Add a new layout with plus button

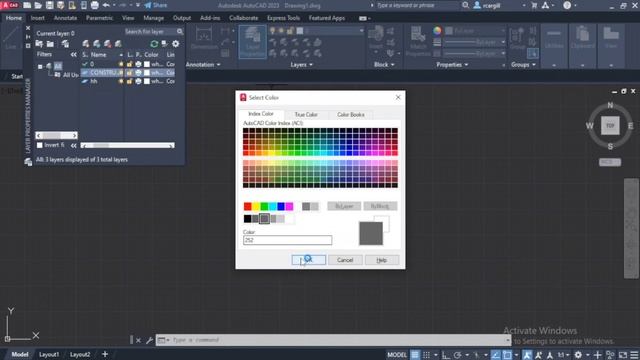[105, 354]
